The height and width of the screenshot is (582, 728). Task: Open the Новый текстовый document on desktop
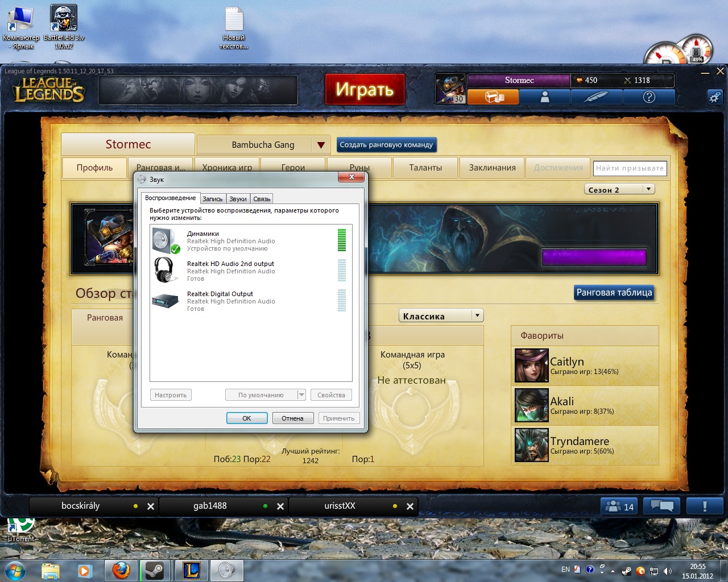click(x=234, y=27)
